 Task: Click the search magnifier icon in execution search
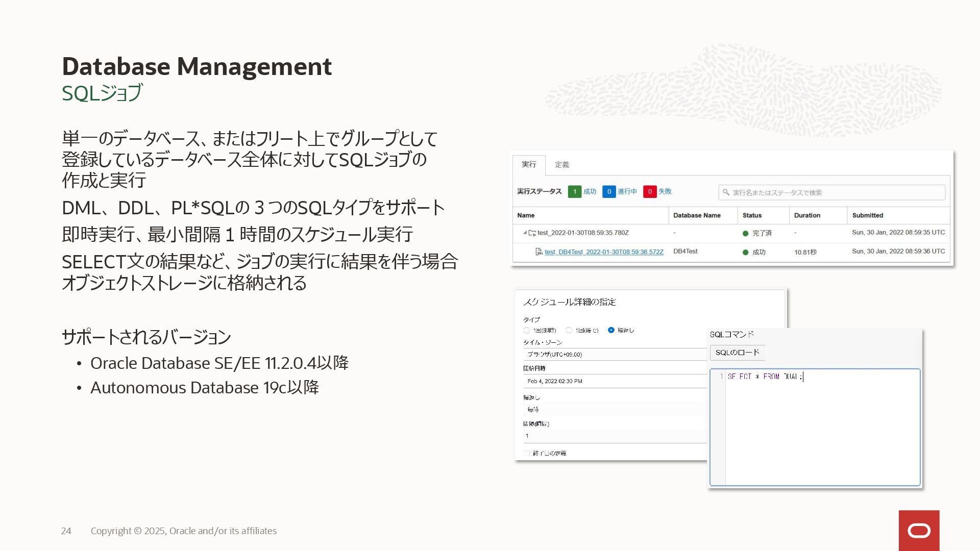tap(726, 192)
